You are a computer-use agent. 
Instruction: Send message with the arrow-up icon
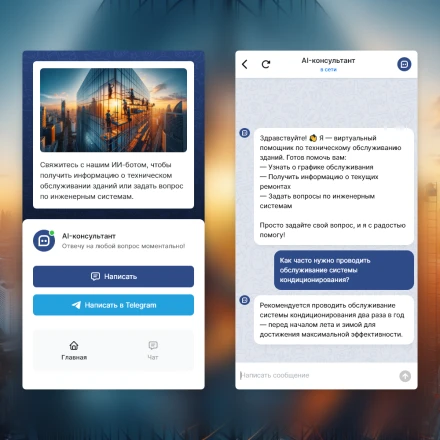point(405,376)
